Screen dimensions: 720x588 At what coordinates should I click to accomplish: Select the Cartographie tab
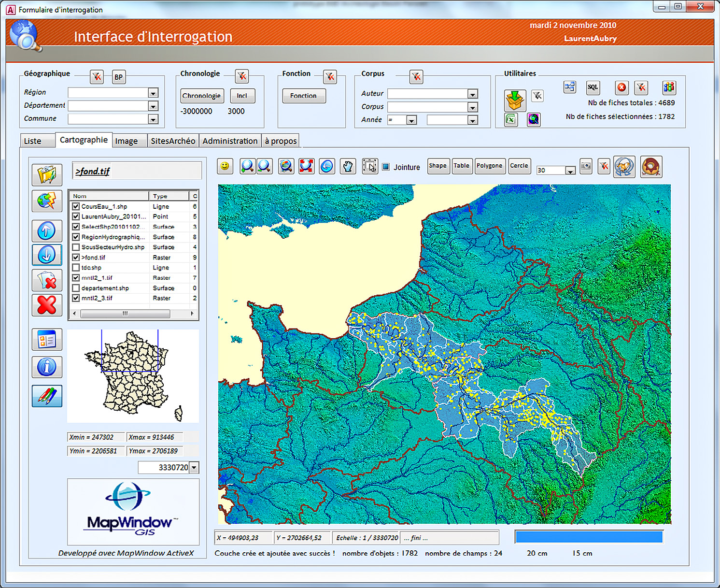click(x=84, y=140)
